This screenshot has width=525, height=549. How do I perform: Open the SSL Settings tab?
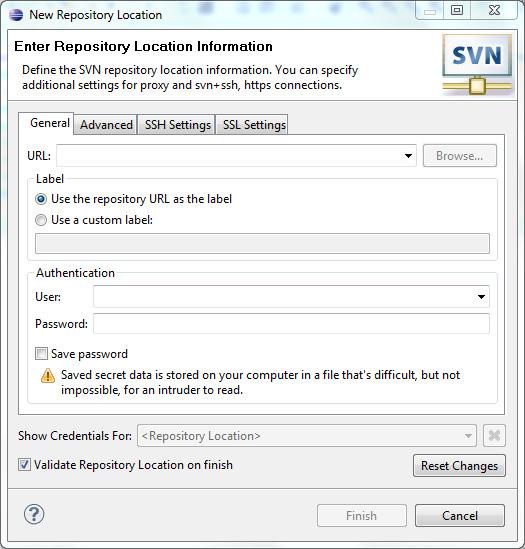[254, 125]
